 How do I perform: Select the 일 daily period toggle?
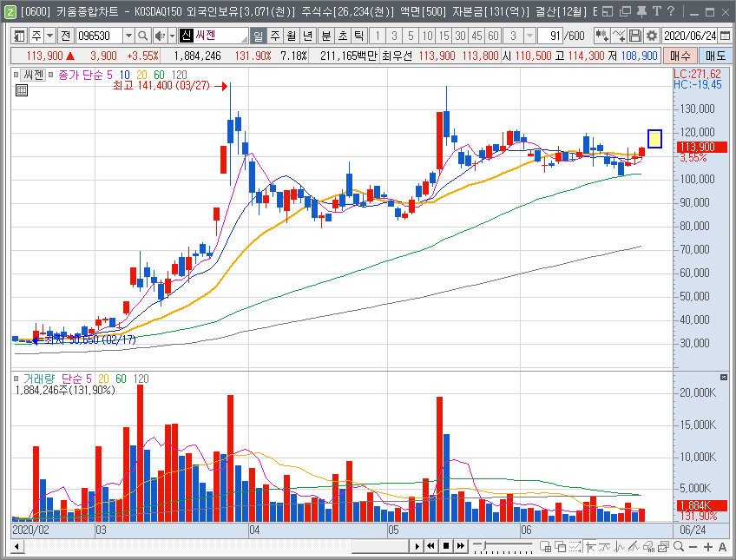258,36
